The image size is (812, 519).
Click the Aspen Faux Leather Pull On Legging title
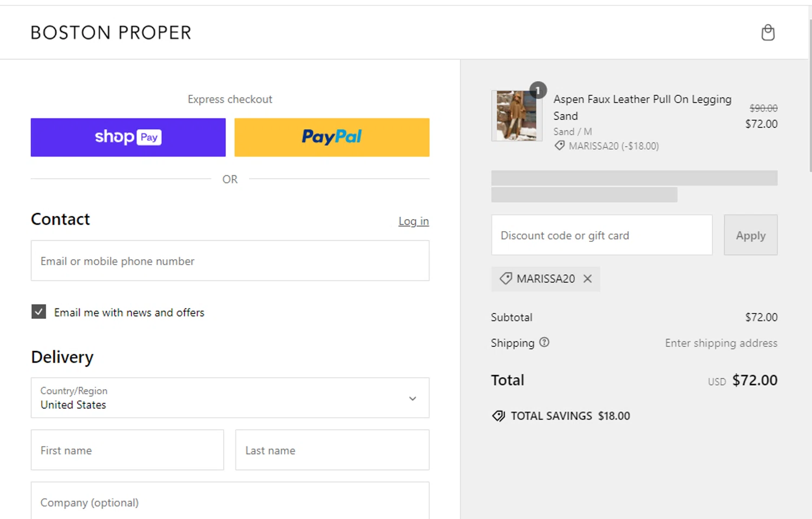coord(642,107)
